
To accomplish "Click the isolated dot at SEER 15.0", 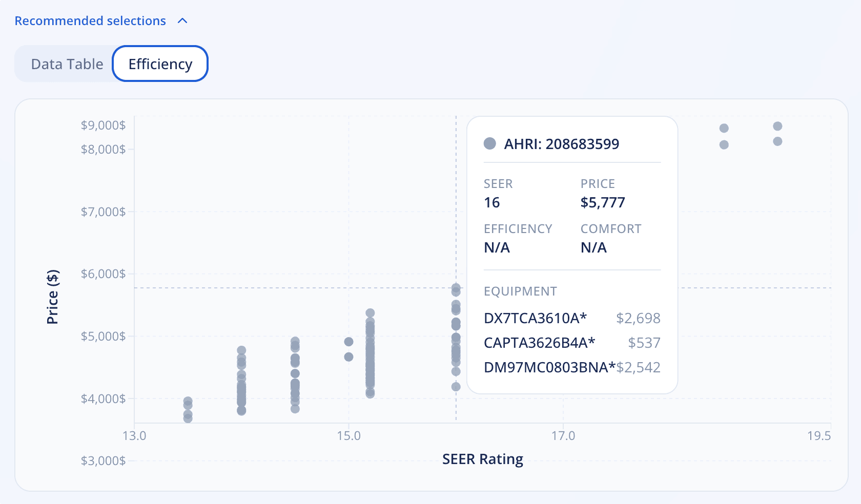I will (349, 341).
